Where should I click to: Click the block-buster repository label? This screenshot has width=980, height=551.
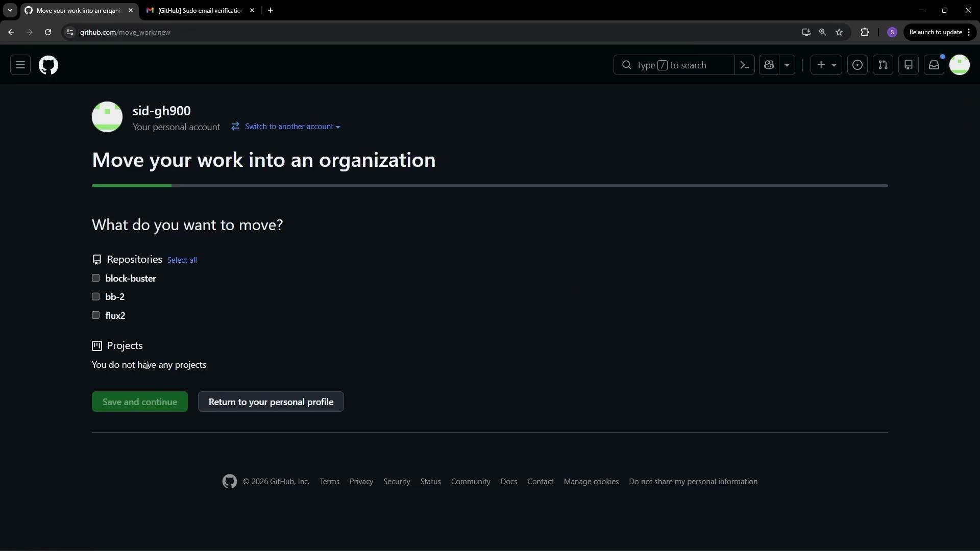tap(131, 279)
